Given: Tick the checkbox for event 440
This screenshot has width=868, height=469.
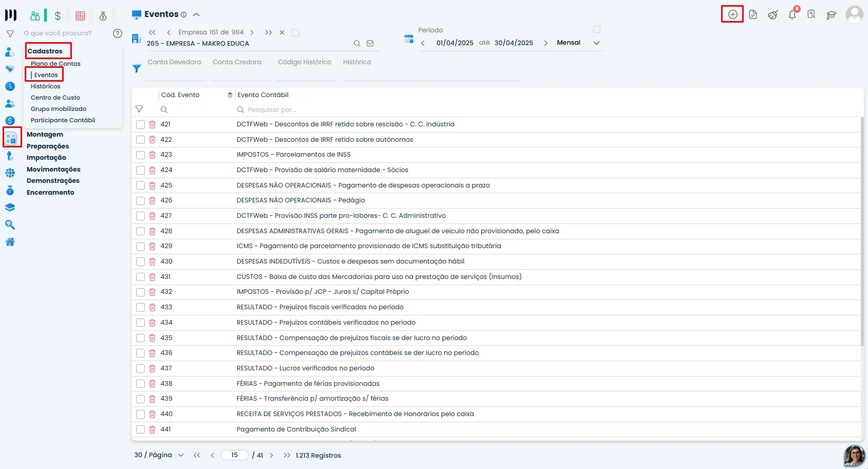Looking at the screenshot, I should point(140,414).
